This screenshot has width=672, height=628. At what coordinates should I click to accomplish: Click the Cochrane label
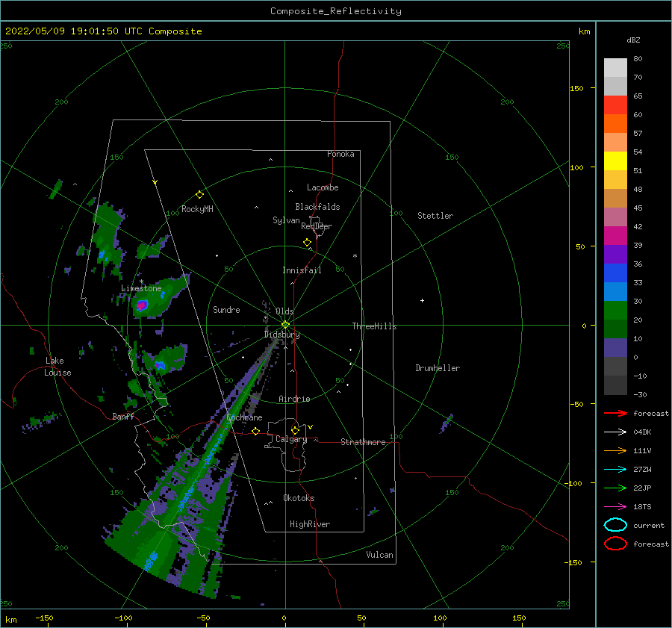click(244, 417)
